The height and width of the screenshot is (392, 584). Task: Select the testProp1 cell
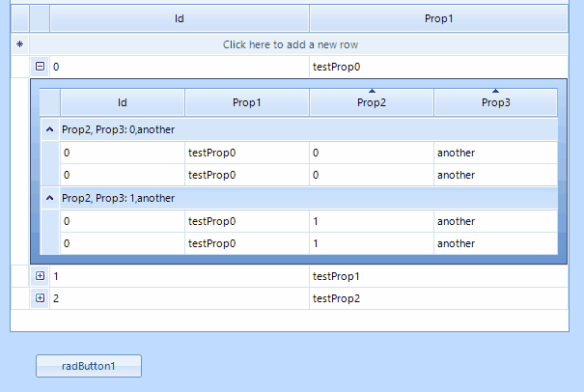(438, 276)
